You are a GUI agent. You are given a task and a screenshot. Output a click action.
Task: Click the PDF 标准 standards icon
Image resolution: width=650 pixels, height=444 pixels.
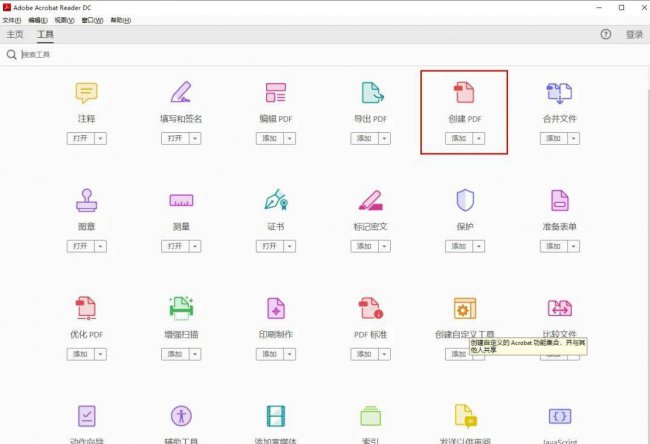pyautogui.click(x=371, y=308)
